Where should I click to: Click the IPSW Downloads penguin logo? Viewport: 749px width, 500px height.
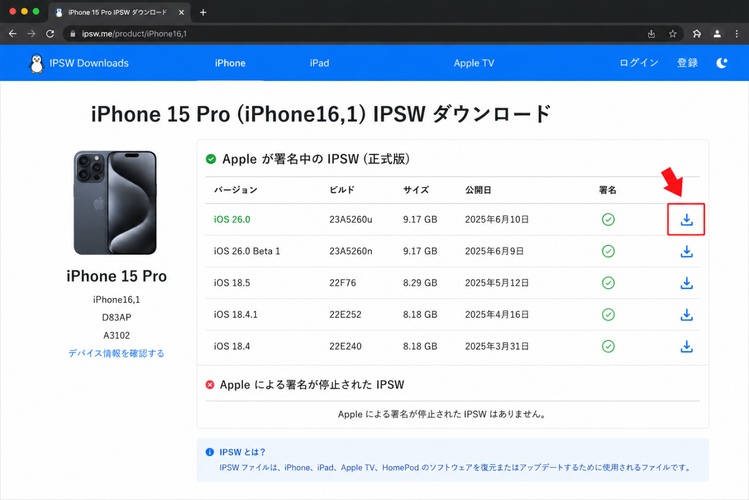click(x=36, y=63)
